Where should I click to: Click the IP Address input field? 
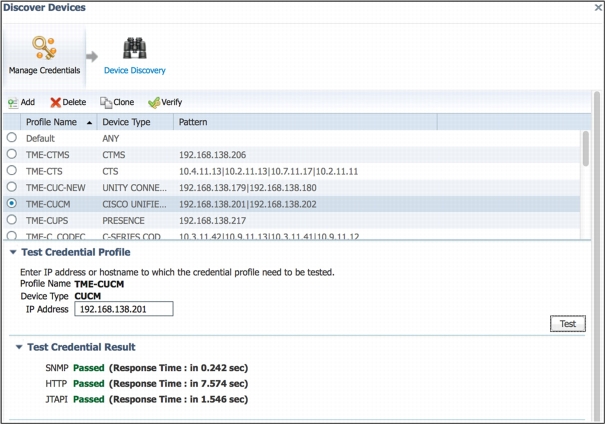[124, 309]
